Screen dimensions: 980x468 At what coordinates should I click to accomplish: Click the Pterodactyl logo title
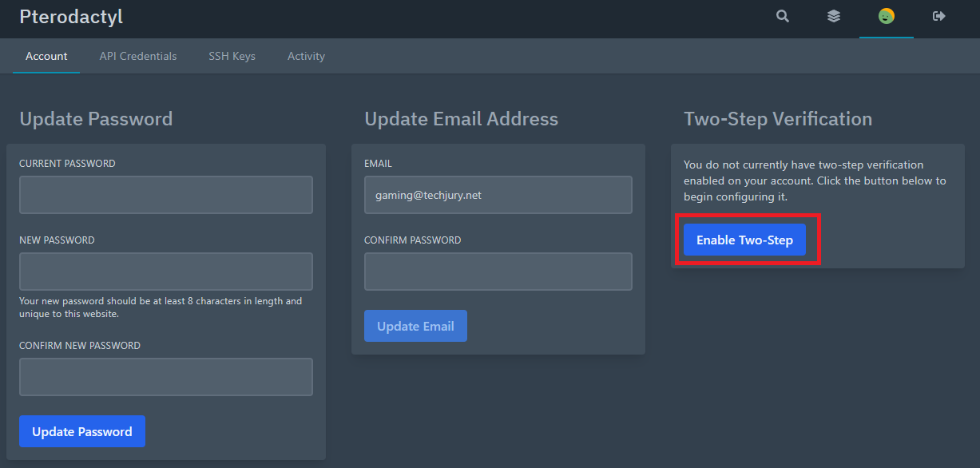click(71, 17)
